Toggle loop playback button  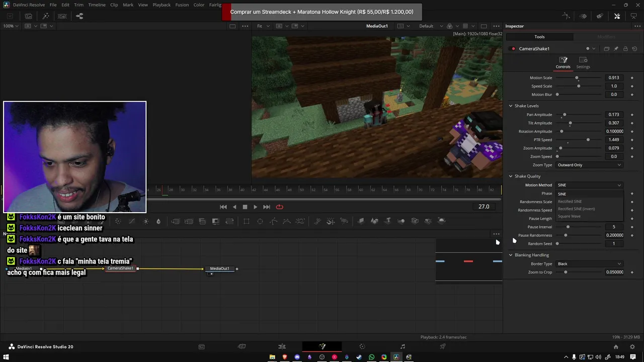coord(279,207)
